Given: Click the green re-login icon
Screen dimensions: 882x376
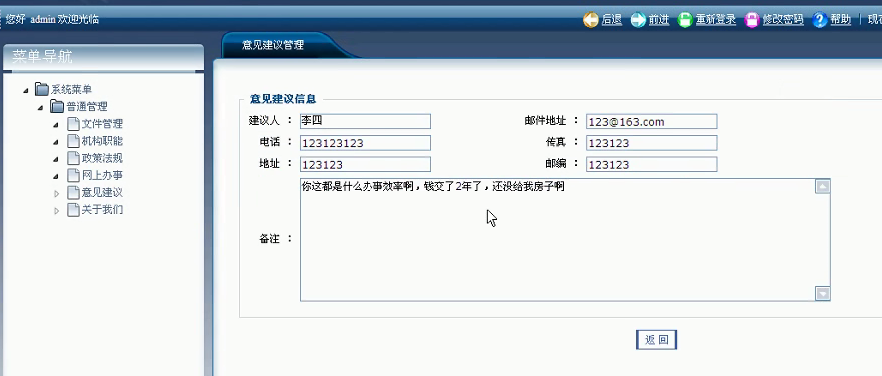Looking at the screenshot, I should tap(685, 20).
